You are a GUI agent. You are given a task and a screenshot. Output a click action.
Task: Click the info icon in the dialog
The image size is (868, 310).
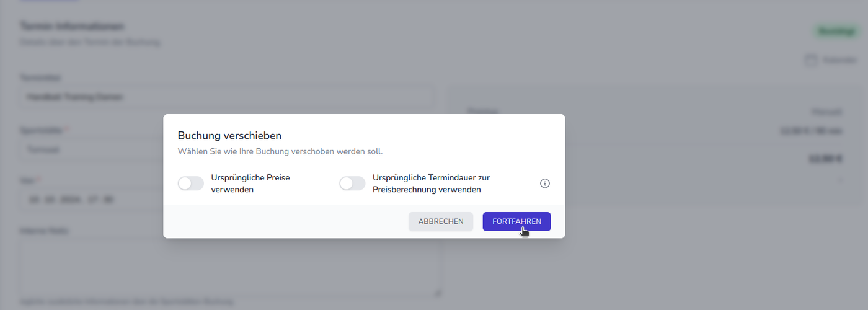[545, 184]
